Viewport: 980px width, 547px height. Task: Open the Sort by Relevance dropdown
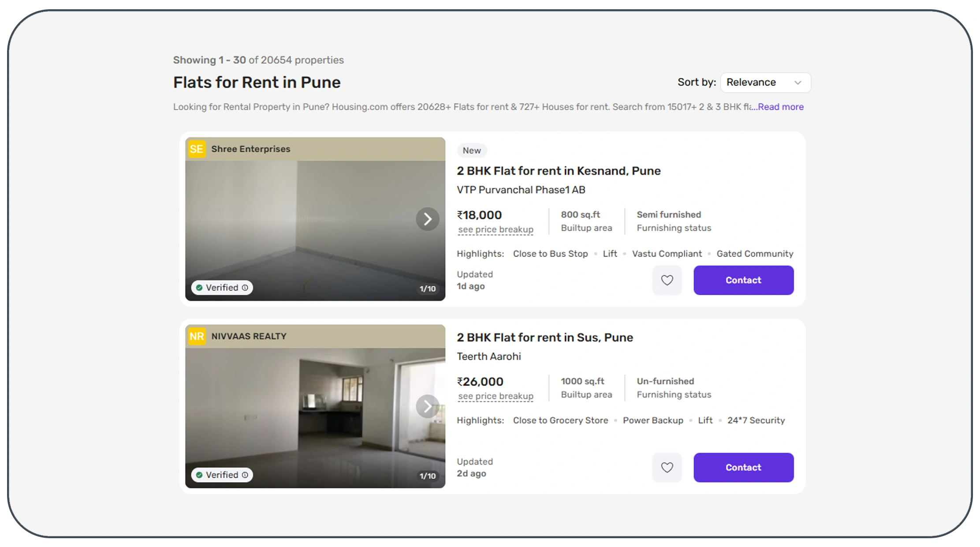[x=765, y=82]
